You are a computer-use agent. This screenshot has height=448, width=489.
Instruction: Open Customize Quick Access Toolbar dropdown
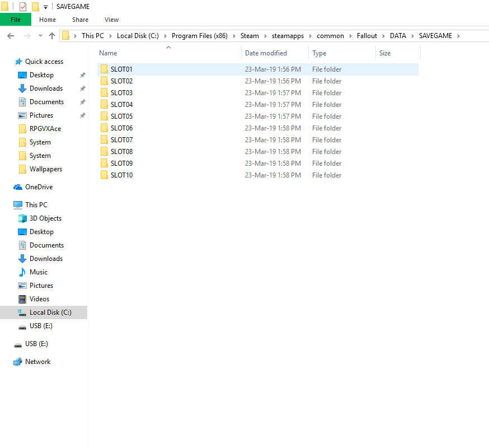click(x=45, y=7)
